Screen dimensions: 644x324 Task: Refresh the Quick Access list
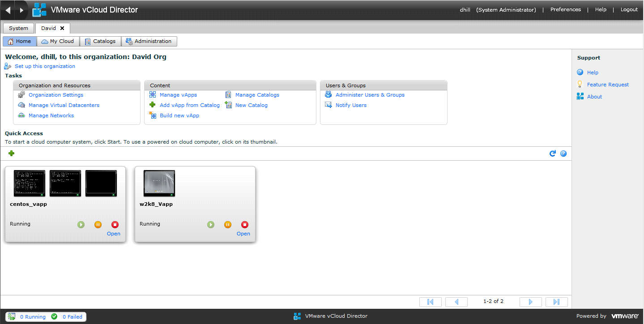coord(553,153)
